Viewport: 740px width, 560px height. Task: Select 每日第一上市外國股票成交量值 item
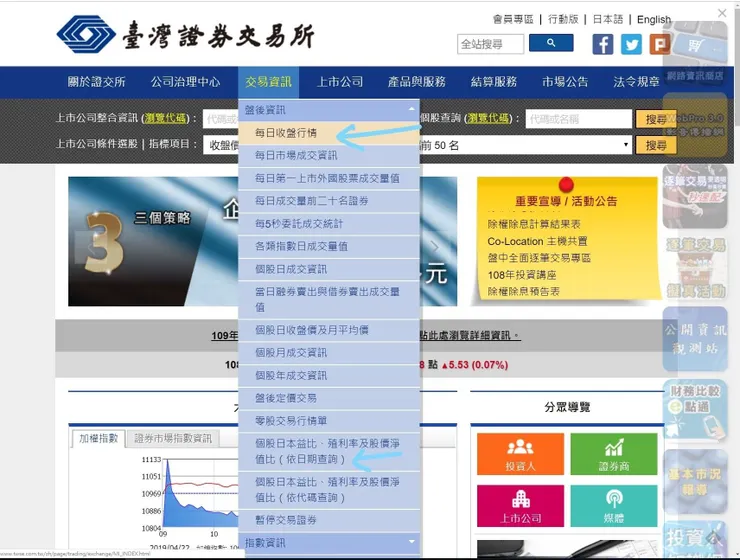point(329,178)
